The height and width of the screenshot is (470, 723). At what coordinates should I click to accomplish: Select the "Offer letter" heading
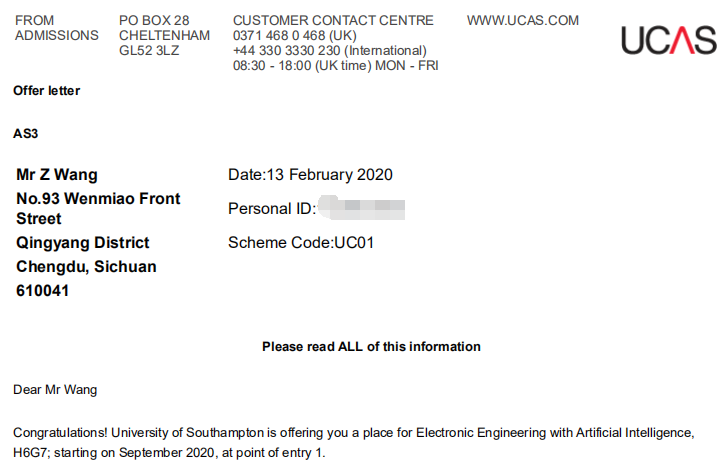(46, 91)
